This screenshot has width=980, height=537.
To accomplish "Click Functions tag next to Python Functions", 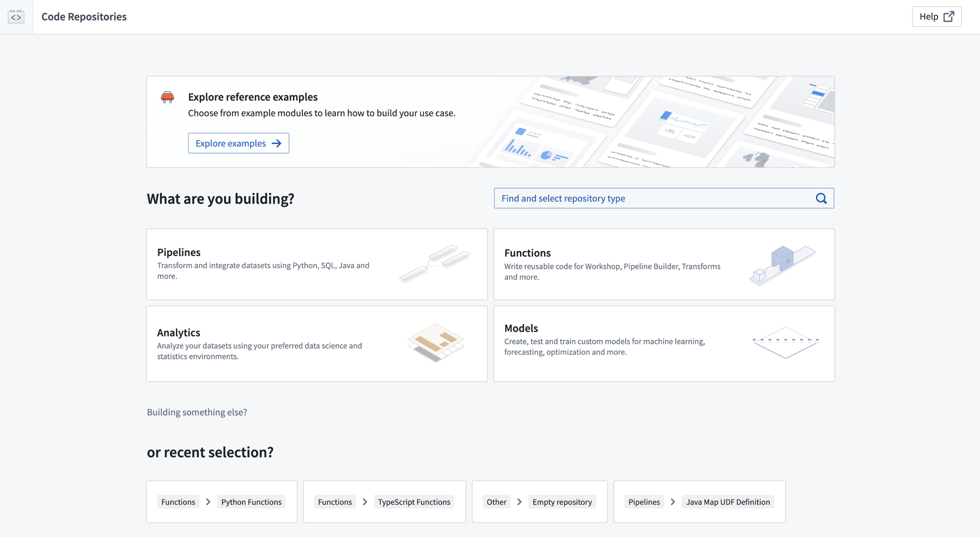I will tap(178, 502).
